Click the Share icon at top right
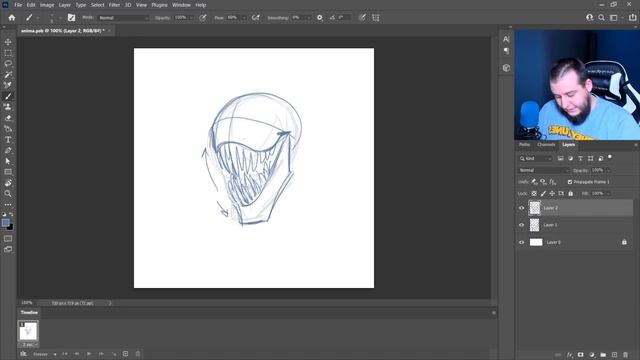Image resolution: width=640 pixels, height=360 pixels. pos(633,18)
